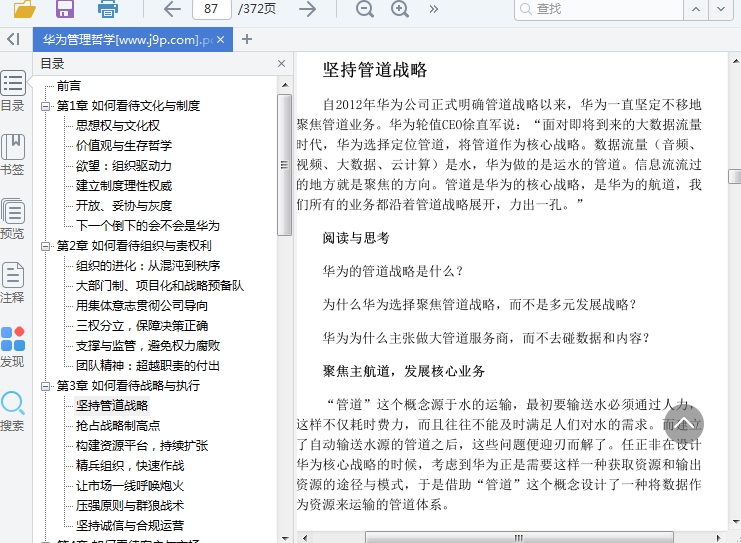Viewport: 741px width, 543px height.
Task: Open 组织的进化：从混沌到秩序 entry
Action: coord(148,266)
